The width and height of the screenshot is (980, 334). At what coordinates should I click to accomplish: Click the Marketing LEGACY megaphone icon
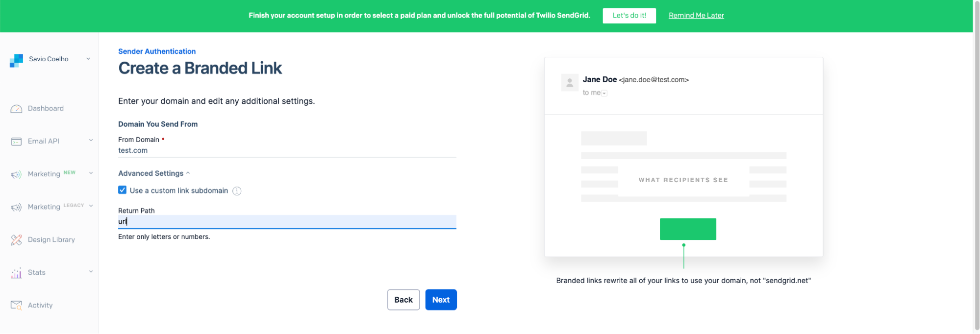tap(16, 207)
